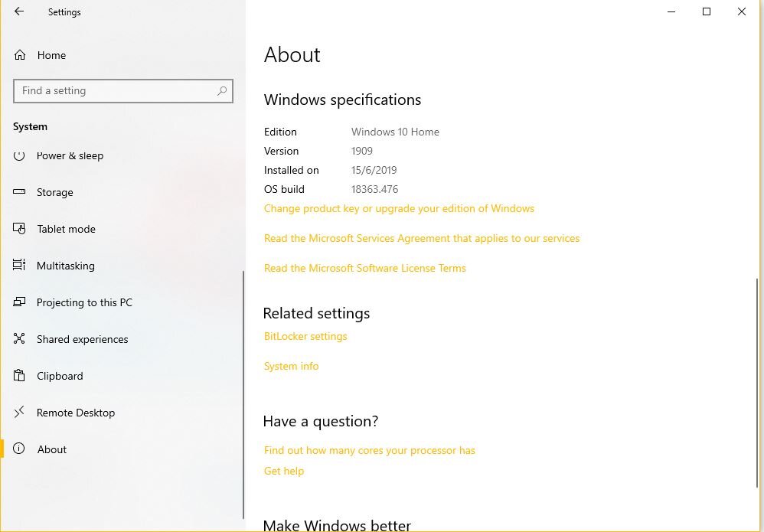Click the installed date 15/6/2019
This screenshot has width=764, height=532.
click(x=374, y=170)
